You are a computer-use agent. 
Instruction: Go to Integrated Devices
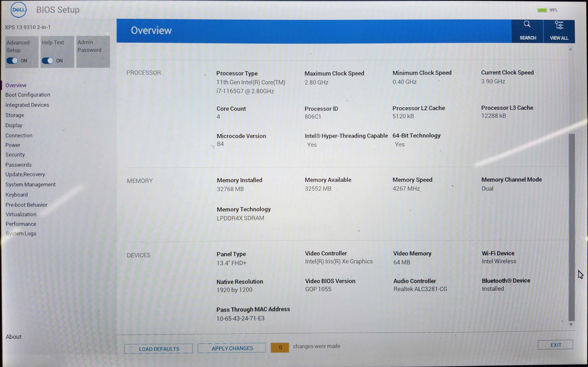[x=27, y=105]
